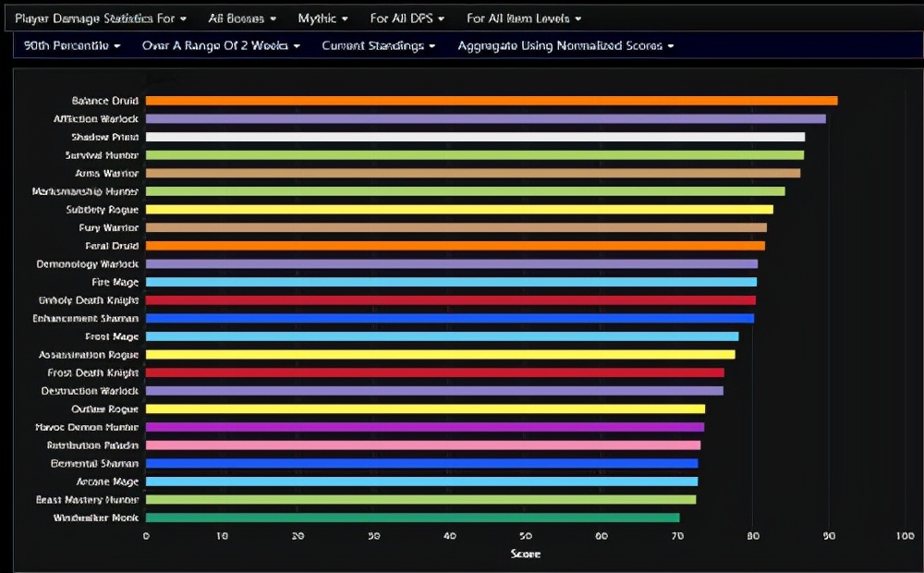Select the Arms Warrior bar
924x573 pixels.
click(472, 174)
